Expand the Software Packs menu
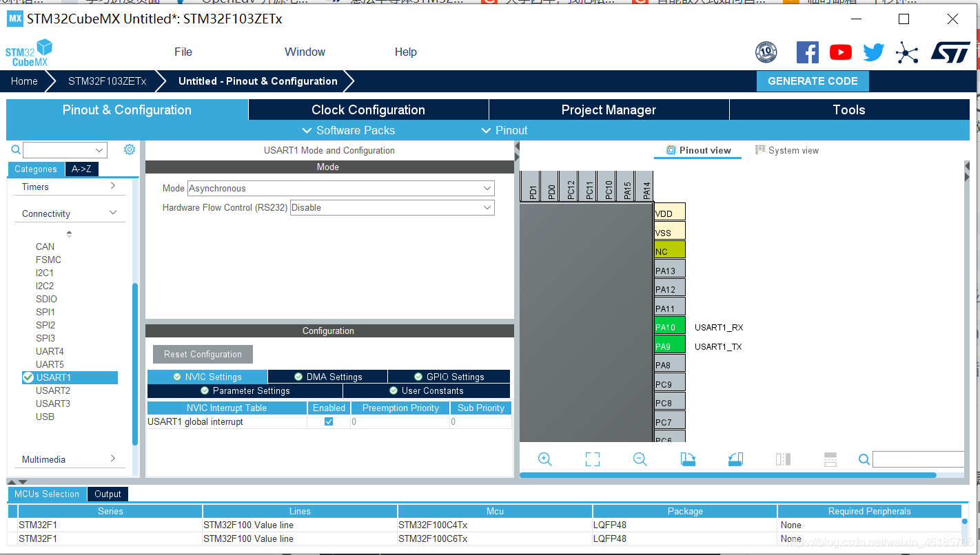 click(349, 130)
